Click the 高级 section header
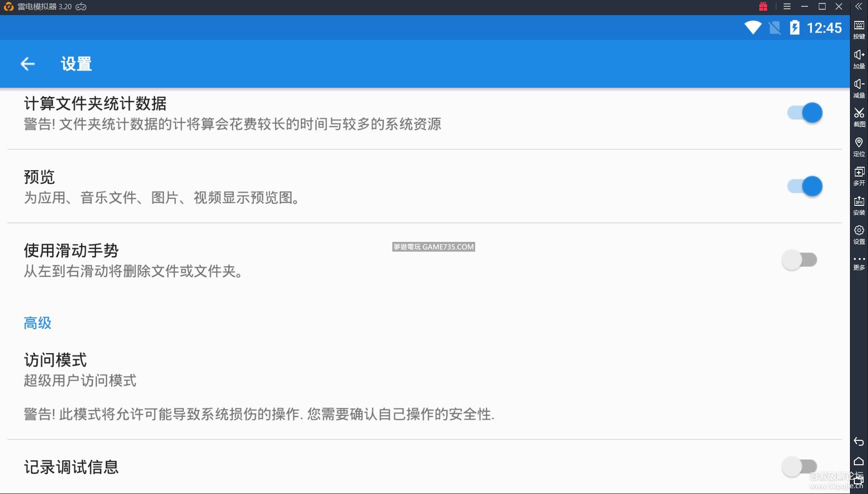Image resolution: width=868 pixels, height=494 pixels. 38,323
